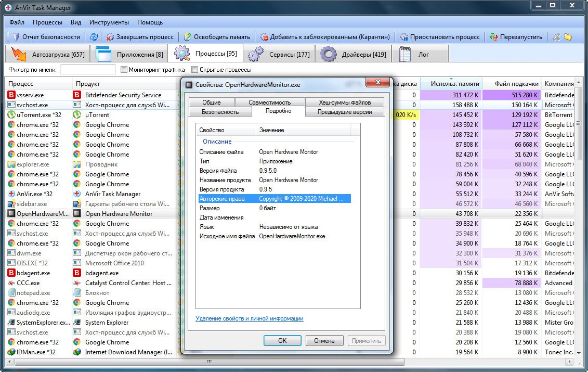Select the Авторские права property row
This screenshot has height=372, width=588.
pyautogui.click(x=275, y=199)
